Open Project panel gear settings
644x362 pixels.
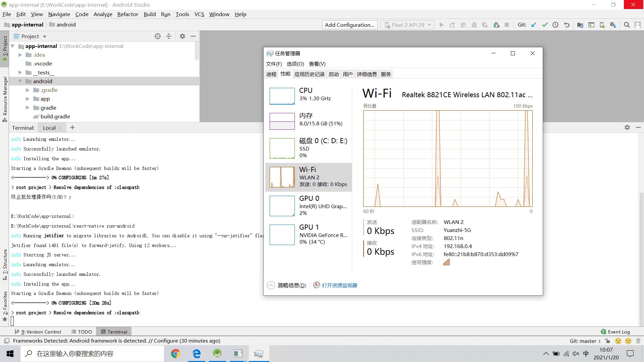[182, 36]
